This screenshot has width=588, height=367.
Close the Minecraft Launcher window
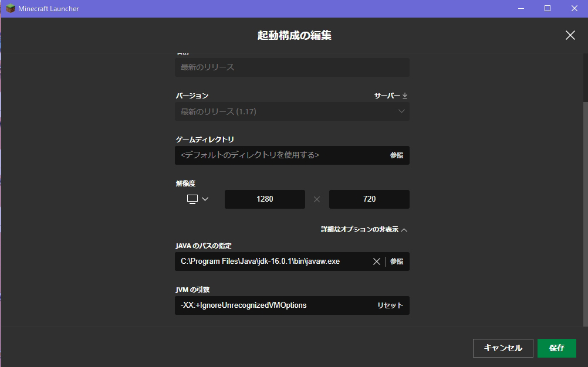pyautogui.click(x=574, y=8)
